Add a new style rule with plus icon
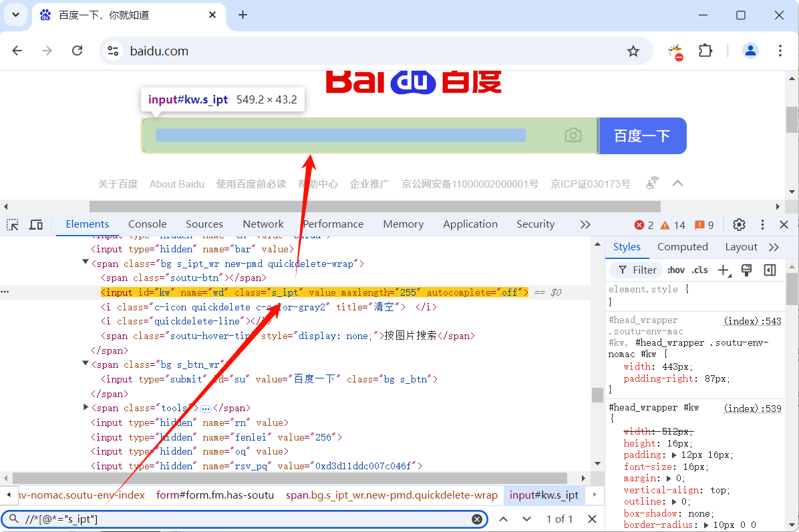 (724, 270)
